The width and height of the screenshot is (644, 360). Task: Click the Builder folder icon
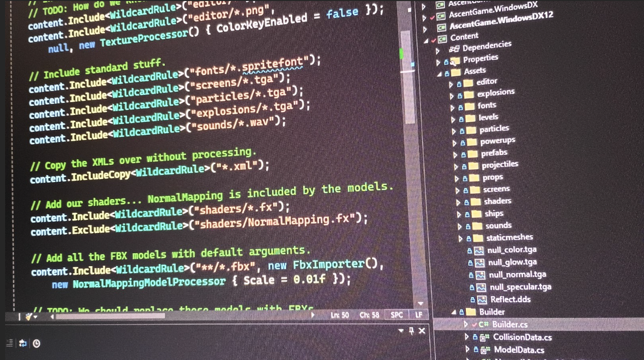pyautogui.click(x=471, y=312)
